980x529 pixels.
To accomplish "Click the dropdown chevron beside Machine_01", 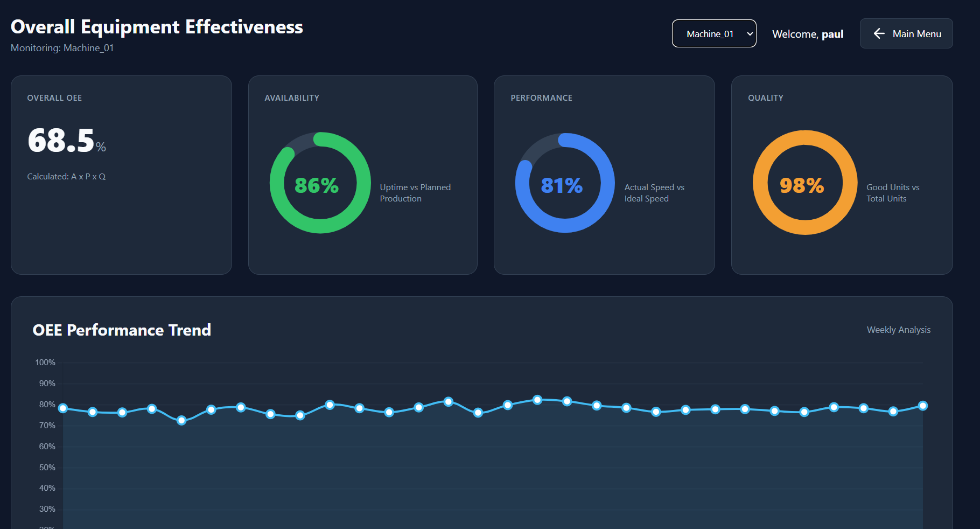I will pos(750,34).
